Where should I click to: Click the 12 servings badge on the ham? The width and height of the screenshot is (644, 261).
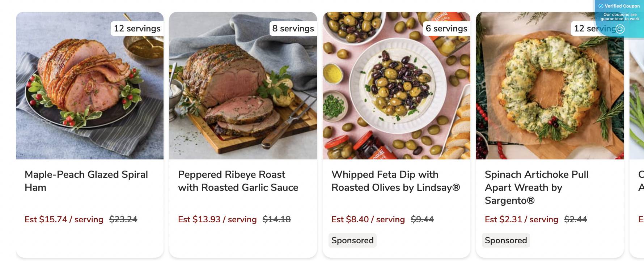[137, 29]
